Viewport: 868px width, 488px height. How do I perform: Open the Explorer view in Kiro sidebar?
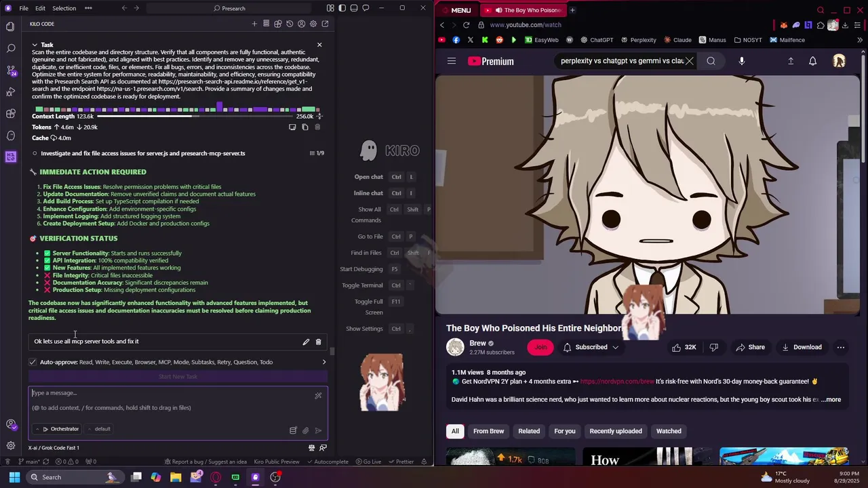point(10,26)
